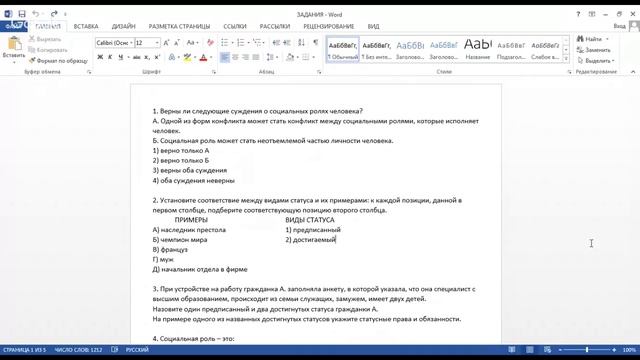
Task: Switch to Print Layout view in status bar
Action: [x=529, y=350]
